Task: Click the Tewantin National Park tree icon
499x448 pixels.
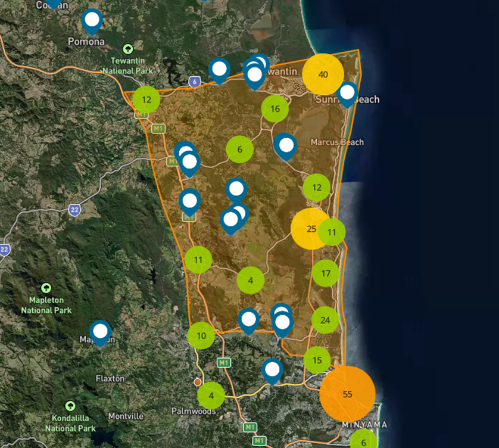Action: coord(127,49)
